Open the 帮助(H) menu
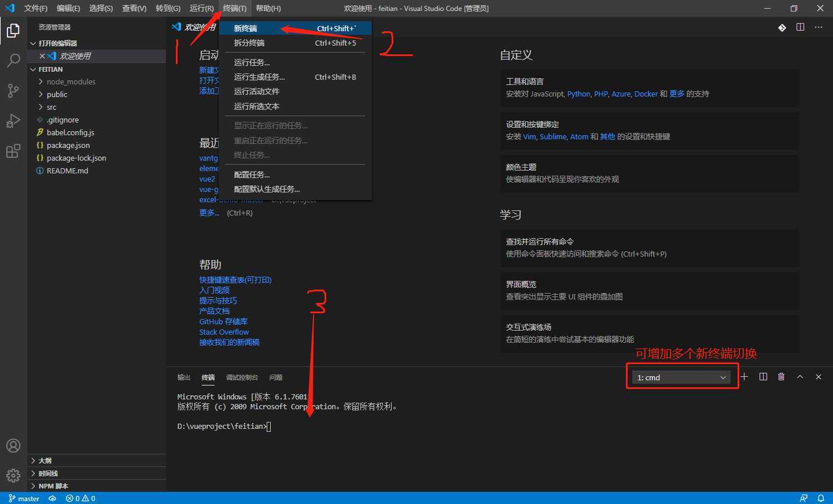This screenshot has width=833, height=504. [268, 8]
